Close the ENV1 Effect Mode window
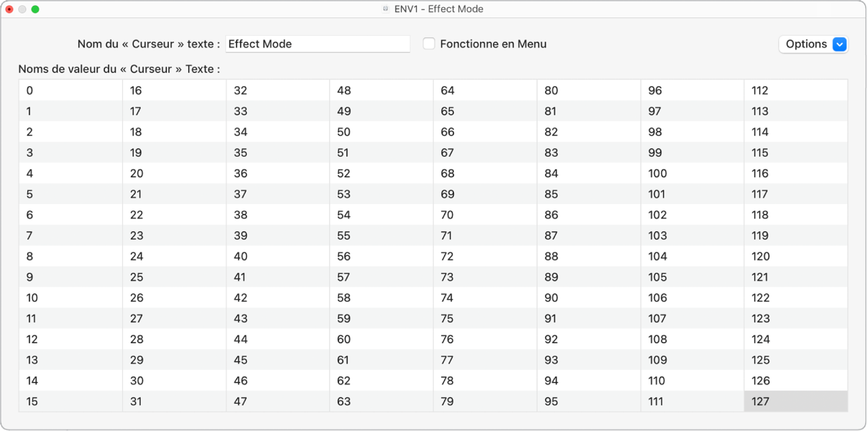 tap(9, 9)
